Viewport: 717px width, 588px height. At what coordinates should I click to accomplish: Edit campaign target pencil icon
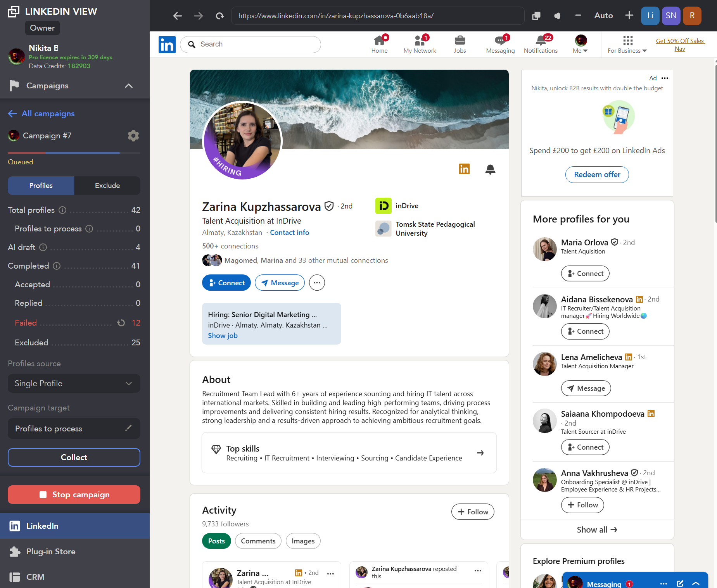[128, 428]
